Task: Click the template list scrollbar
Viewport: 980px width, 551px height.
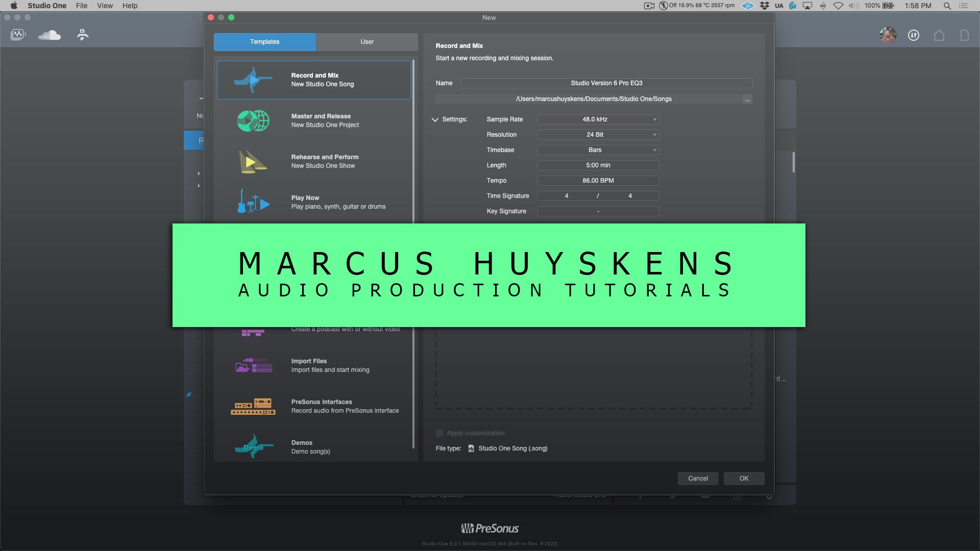Action: pos(413,255)
